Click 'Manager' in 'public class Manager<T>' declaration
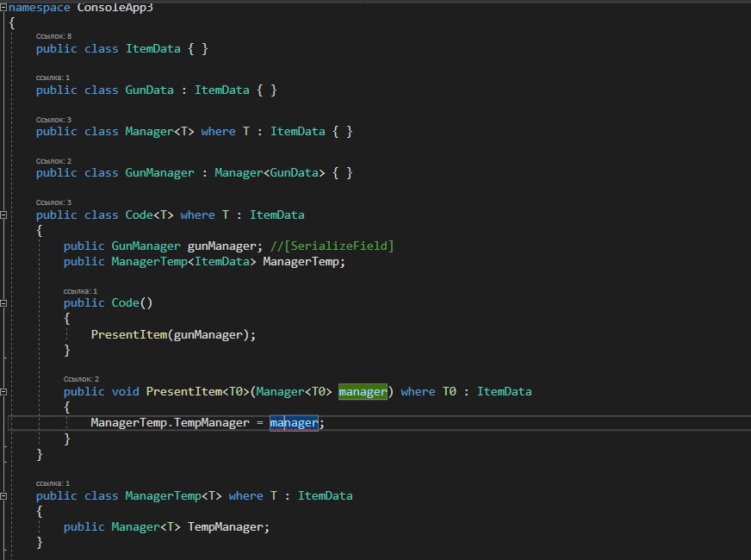This screenshot has width=751, height=560. (x=150, y=132)
